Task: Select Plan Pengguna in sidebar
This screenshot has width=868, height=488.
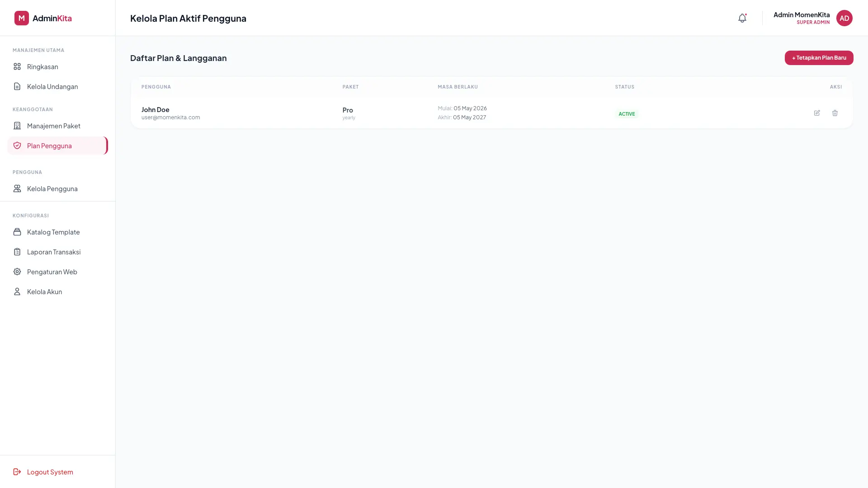Action: [x=58, y=145]
